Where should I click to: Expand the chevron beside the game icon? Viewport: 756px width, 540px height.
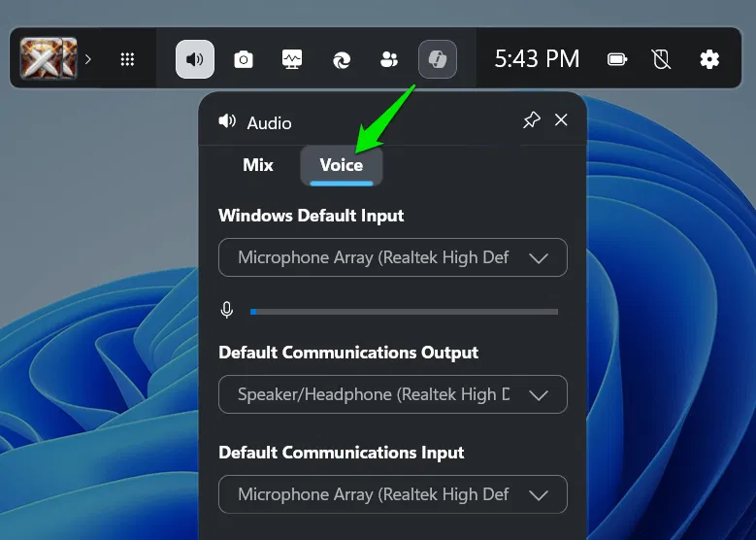88,59
